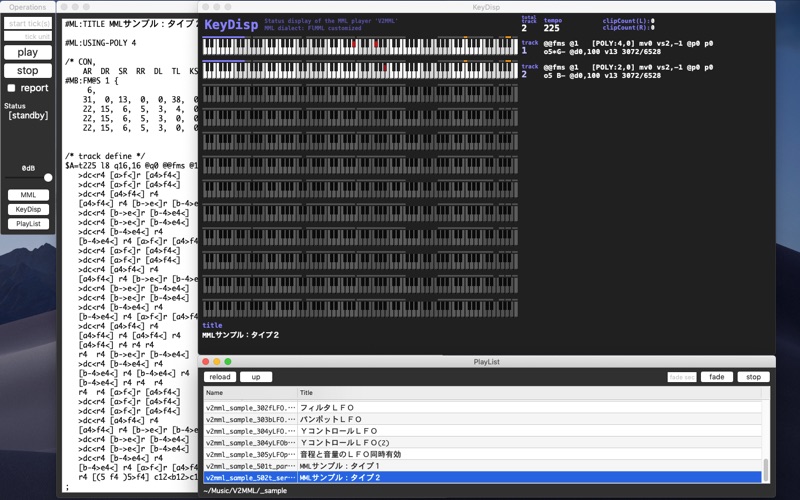Click the /* track define */ comment line
This screenshot has width=800, height=500.
pyautogui.click(x=105, y=156)
